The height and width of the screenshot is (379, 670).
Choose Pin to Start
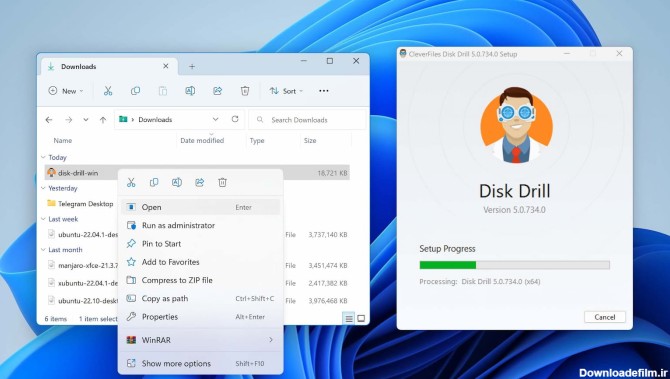(200, 244)
